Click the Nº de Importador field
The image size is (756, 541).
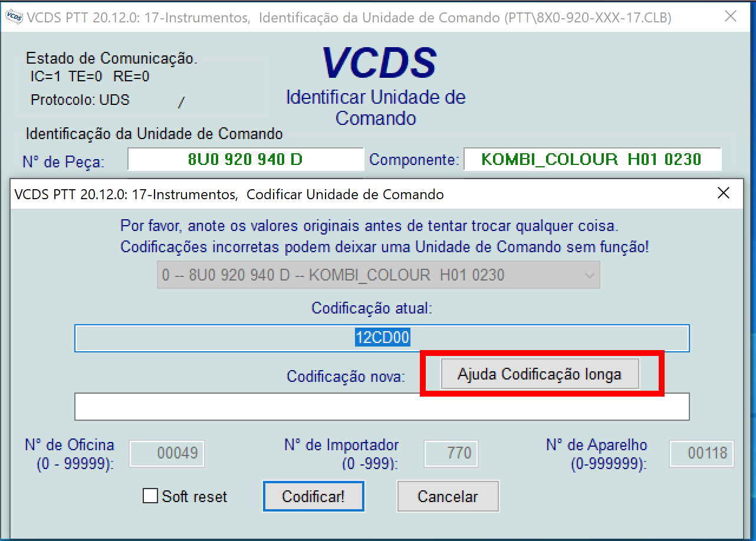coord(451,453)
